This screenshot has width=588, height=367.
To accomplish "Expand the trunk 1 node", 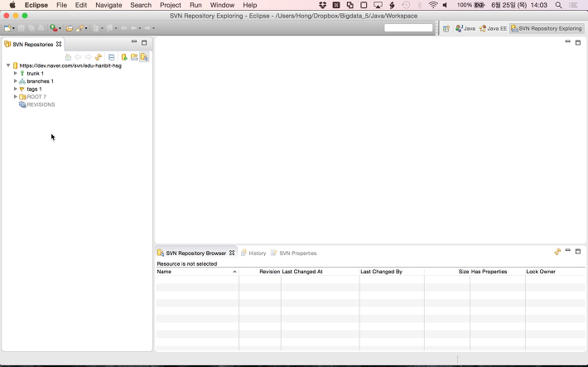I will (x=16, y=73).
